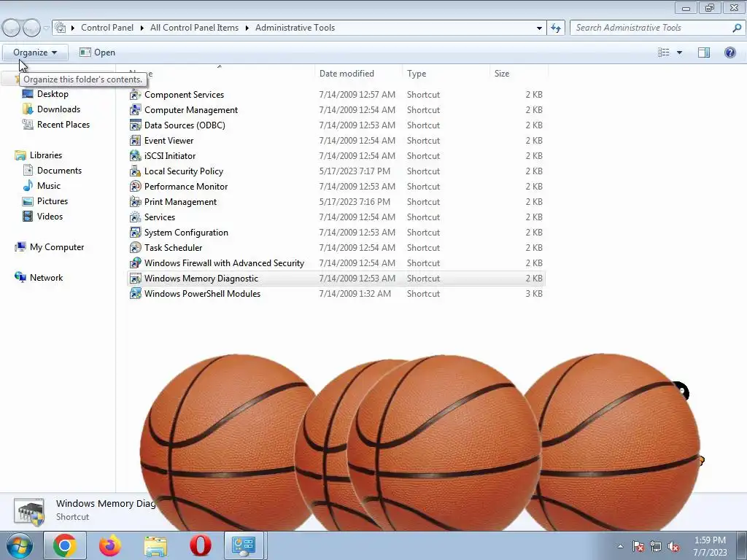Sort by the Date modified column

[x=358, y=74]
